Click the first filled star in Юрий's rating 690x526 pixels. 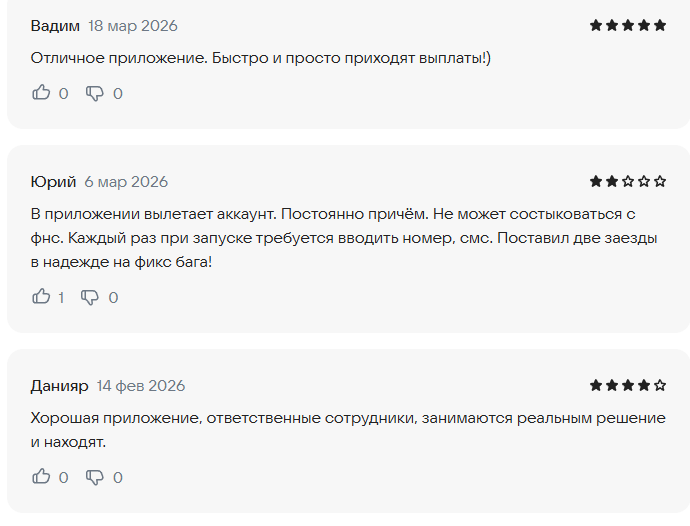596,181
